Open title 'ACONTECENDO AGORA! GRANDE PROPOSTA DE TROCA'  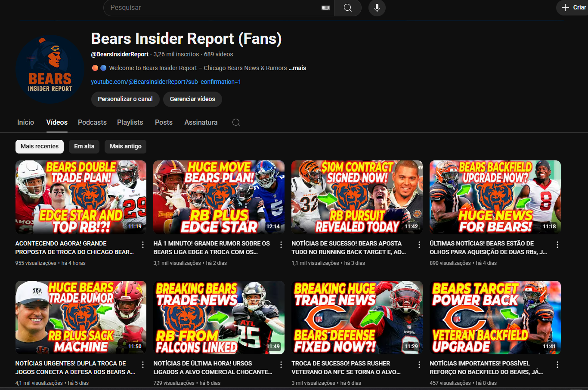coord(74,248)
